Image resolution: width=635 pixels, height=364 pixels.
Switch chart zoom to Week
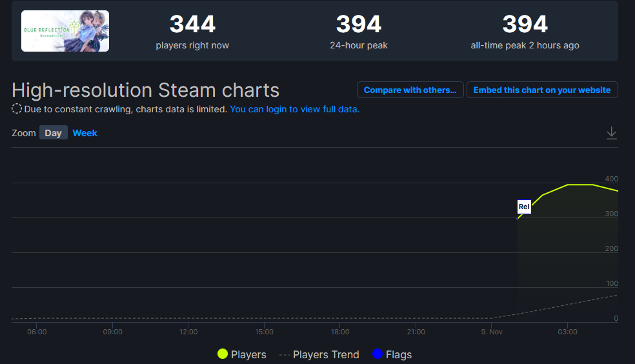[85, 133]
